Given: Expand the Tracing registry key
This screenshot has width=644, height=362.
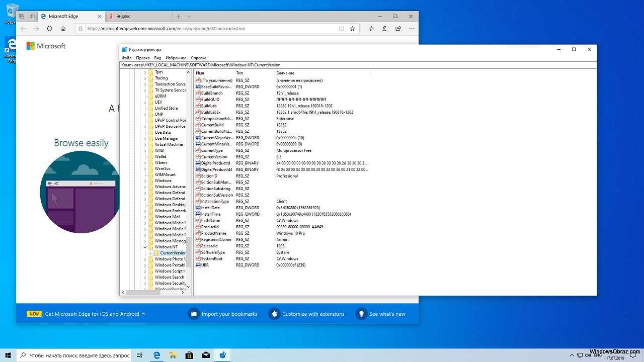Looking at the screenshot, I should [x=145, y=78].
